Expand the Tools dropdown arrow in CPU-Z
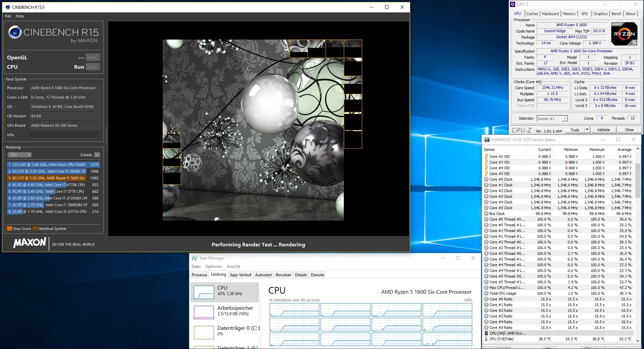Screen dimensions: 644x349 click(x=587, y=130)
